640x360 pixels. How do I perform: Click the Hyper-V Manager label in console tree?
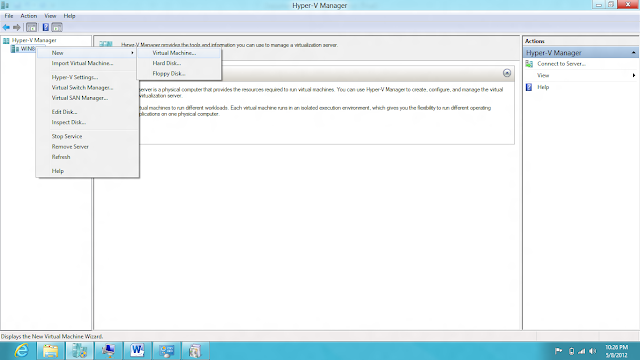(34, 40)
